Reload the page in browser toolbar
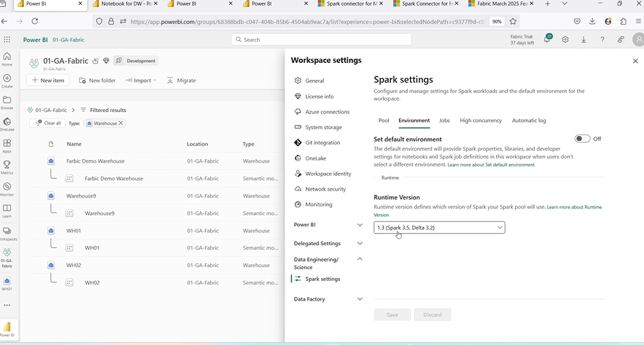644x345 pixels. click(x=35, y=21)
